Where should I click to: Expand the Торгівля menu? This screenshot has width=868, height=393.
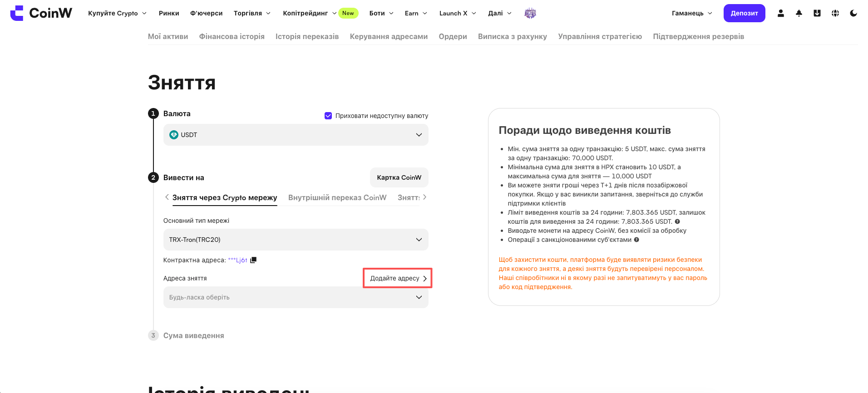point(252,13)
